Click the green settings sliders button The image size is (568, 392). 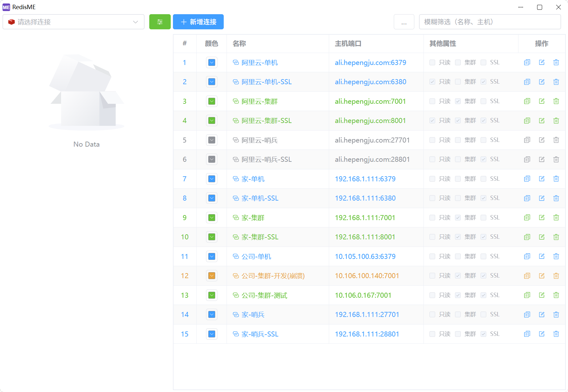160,22
